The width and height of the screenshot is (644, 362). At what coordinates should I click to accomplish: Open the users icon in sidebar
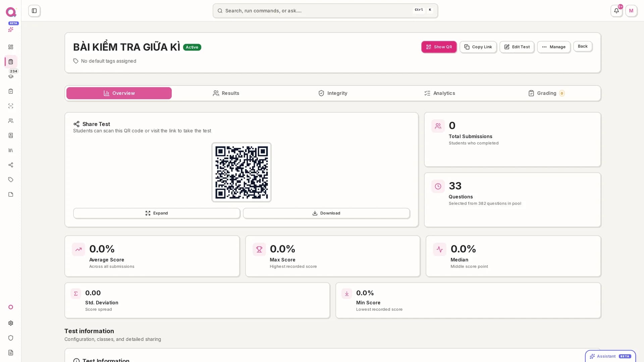click(11, 121)
